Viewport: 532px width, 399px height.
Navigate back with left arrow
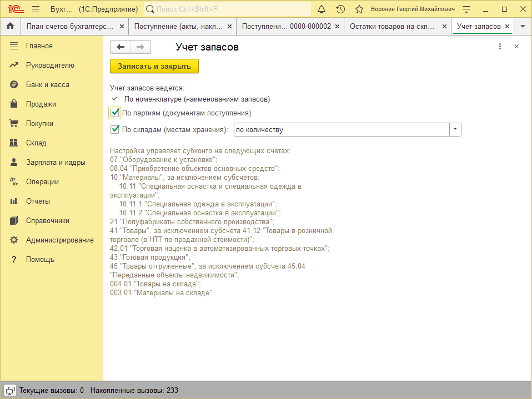click(121, 47)
